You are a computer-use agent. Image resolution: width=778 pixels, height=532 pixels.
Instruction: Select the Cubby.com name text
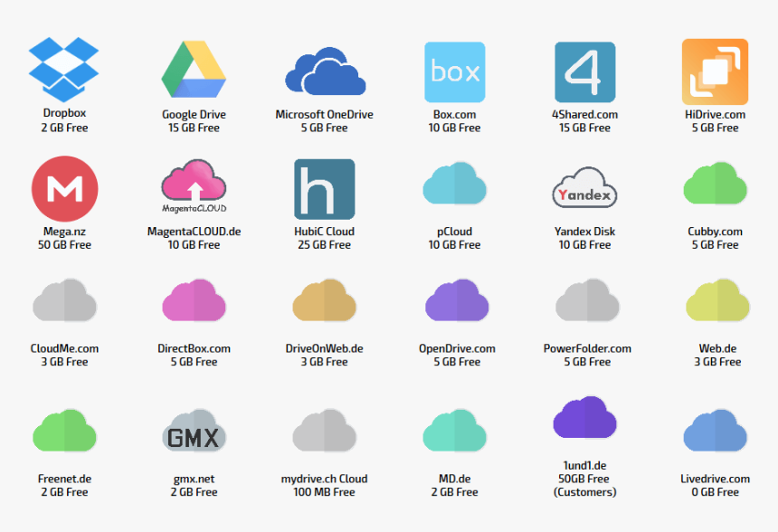715,232
